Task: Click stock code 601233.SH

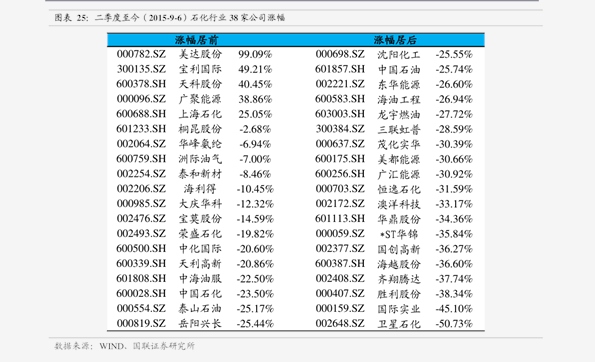Action: [x=141, y=129]
